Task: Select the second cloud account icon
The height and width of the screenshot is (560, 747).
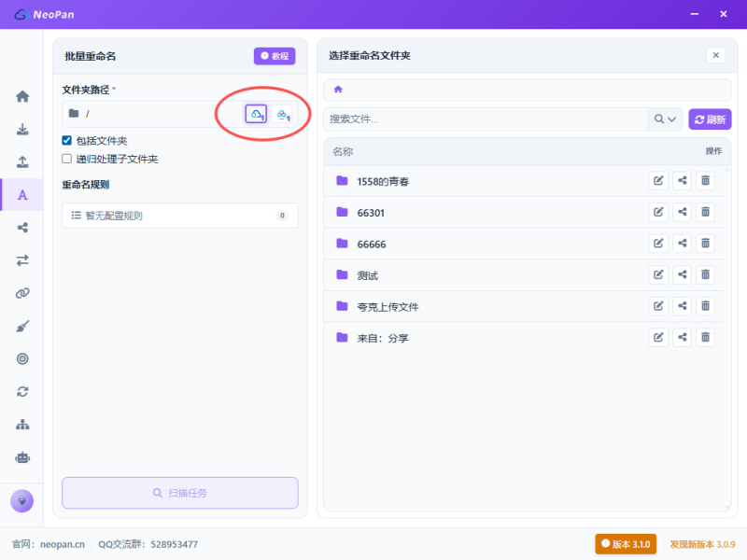Action: (x=284, y=114)
